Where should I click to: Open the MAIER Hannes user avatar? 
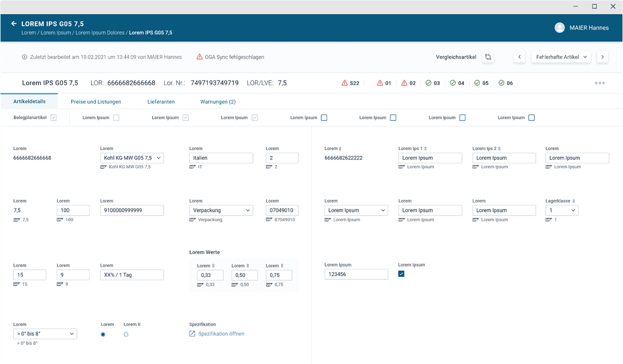point(559,28)
